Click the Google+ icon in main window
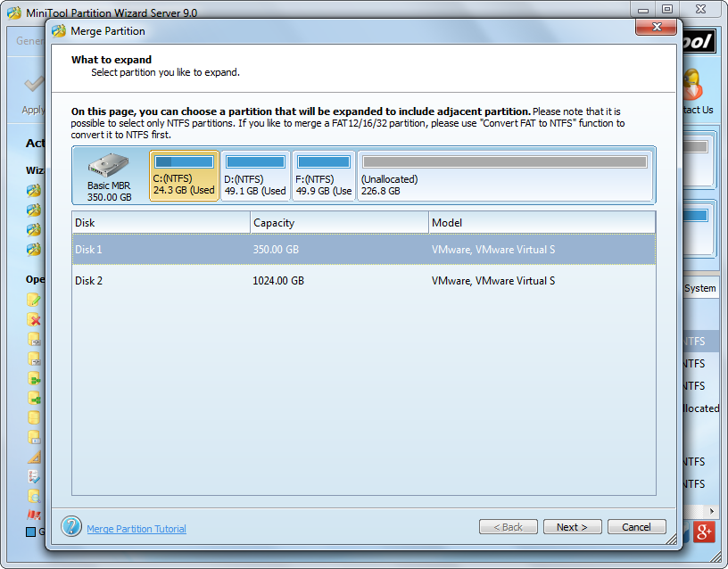Viewport: 728px width, 569px height. (x=703, y=532)
